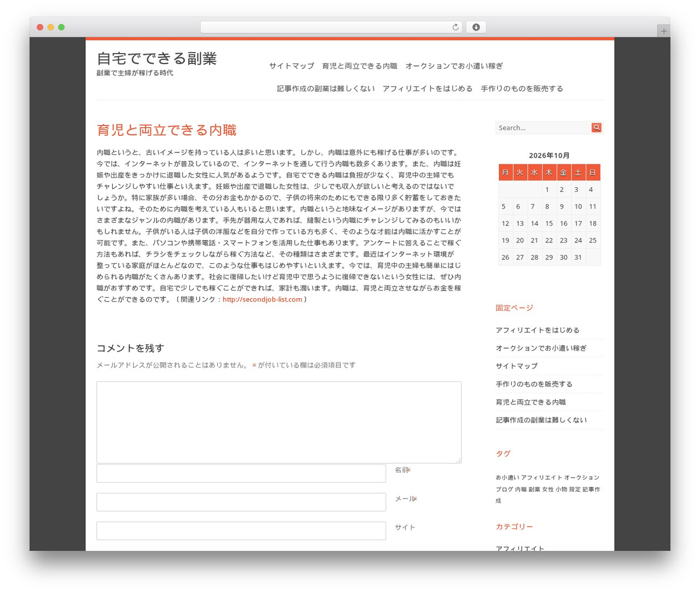Click the カテゴリー sidebar heading

(x=515, y=527)
